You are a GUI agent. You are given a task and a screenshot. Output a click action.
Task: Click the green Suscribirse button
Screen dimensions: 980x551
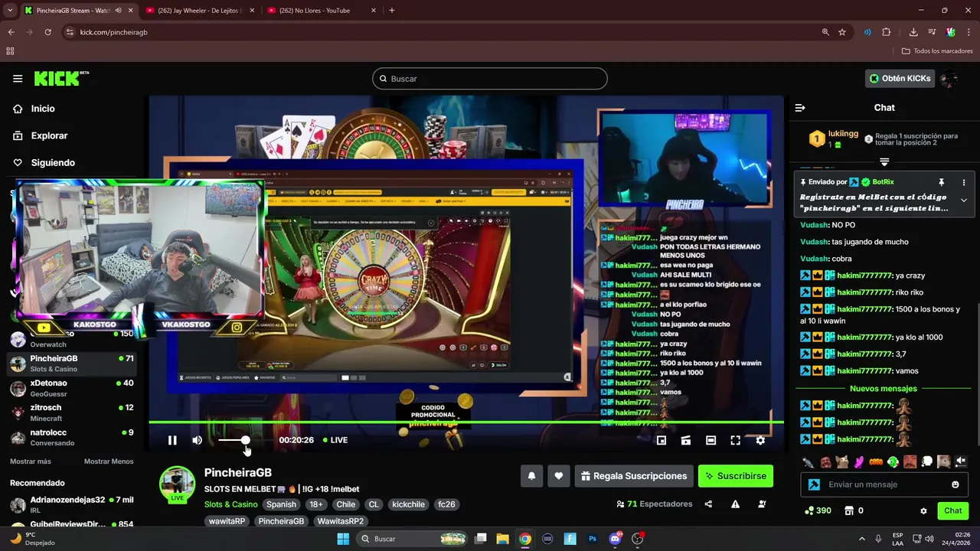(x=736, y=476)
